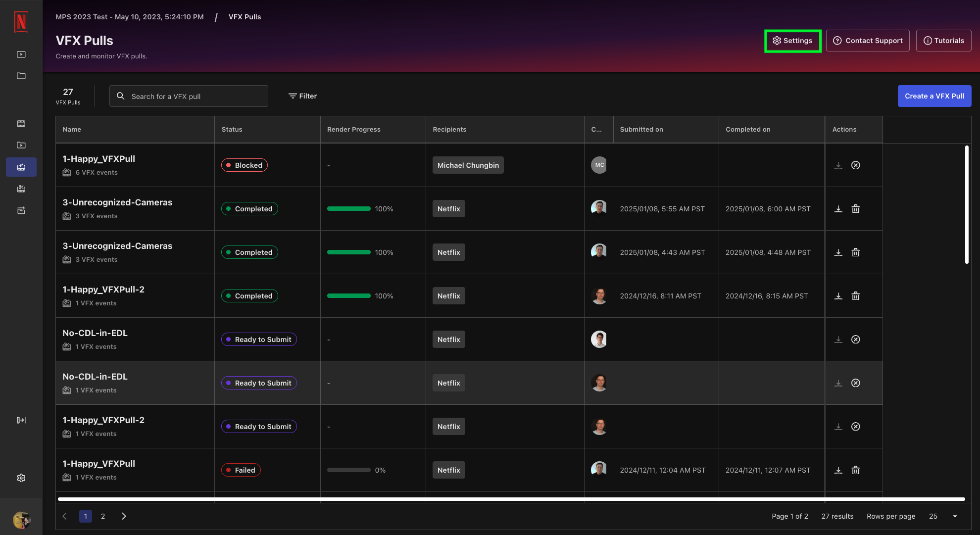Open sidebar gear settings icon
This screenshot has height=535, width=980.
(x=21, y=478)
